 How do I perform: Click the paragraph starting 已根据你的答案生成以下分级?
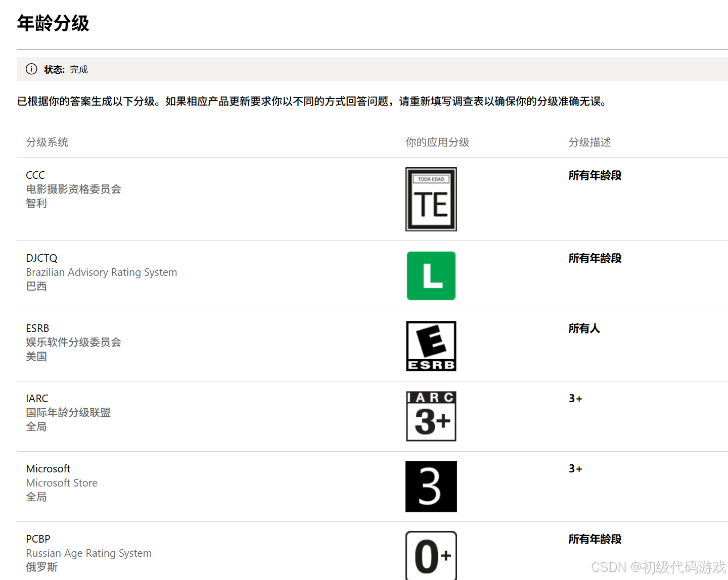pyautogui.click(x=312, y=102)
